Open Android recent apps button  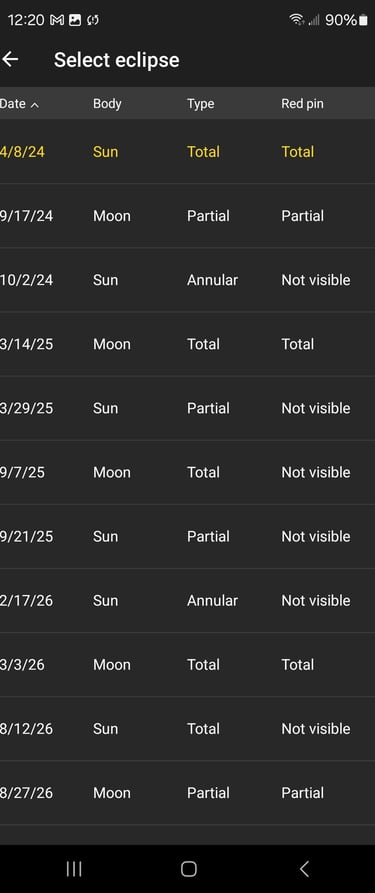click(x=74, y=869)
